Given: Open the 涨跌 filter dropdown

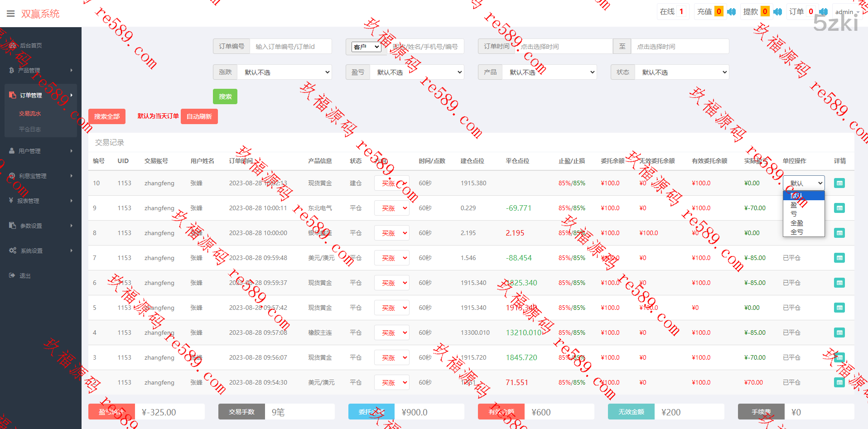Looking at the screenshot, I should pyautogui.click(x=285, y=72).
